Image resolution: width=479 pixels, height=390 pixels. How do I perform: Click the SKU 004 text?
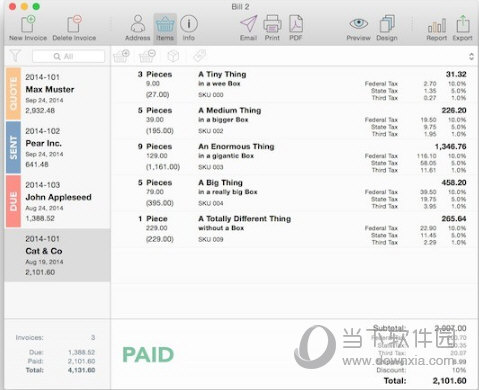point(211,203)
